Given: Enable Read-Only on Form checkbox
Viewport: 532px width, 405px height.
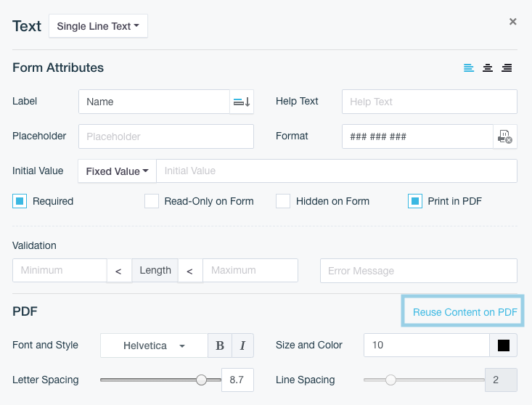Looking at the screenshot, I should tap(152, 201).
